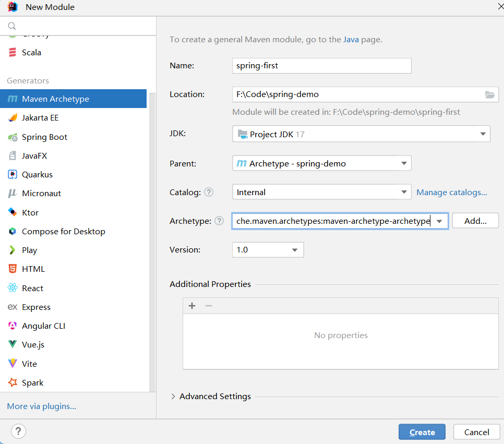
Task: Select the Scala list icon
Action: [x=13, y=52]
